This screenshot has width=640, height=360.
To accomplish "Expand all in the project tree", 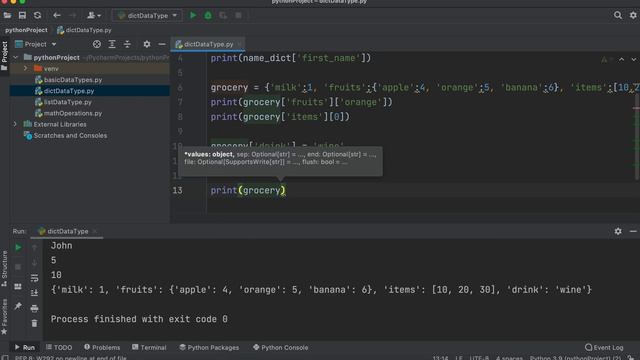I will (112, 44).
